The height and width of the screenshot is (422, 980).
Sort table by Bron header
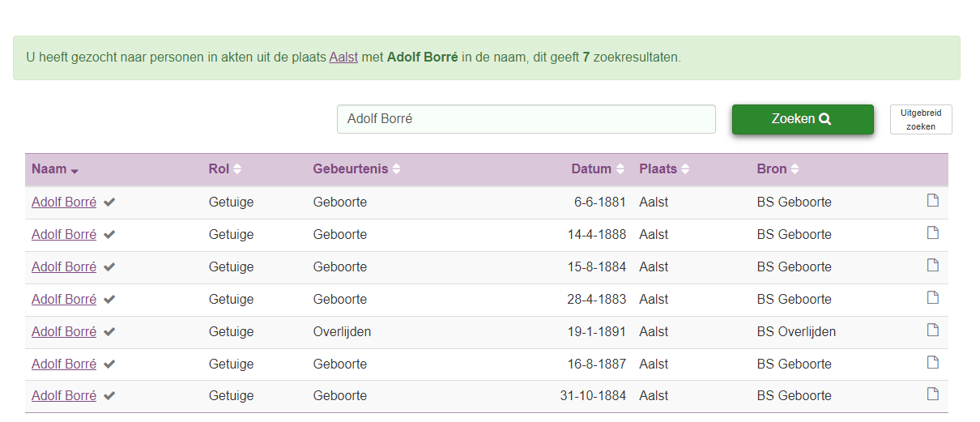[778, 169]
